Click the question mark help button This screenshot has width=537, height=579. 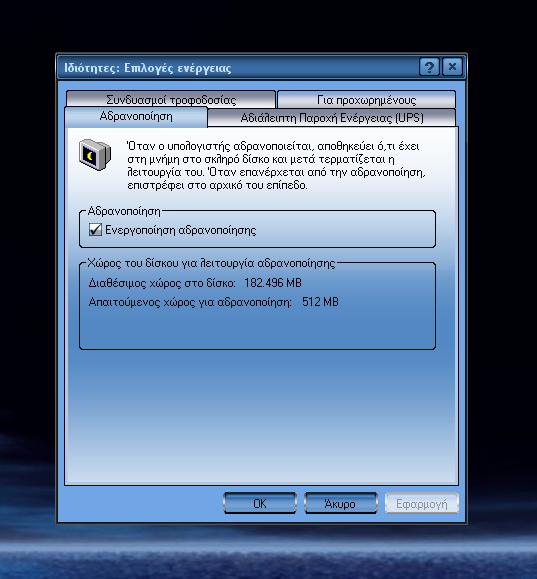pos(429,67)
